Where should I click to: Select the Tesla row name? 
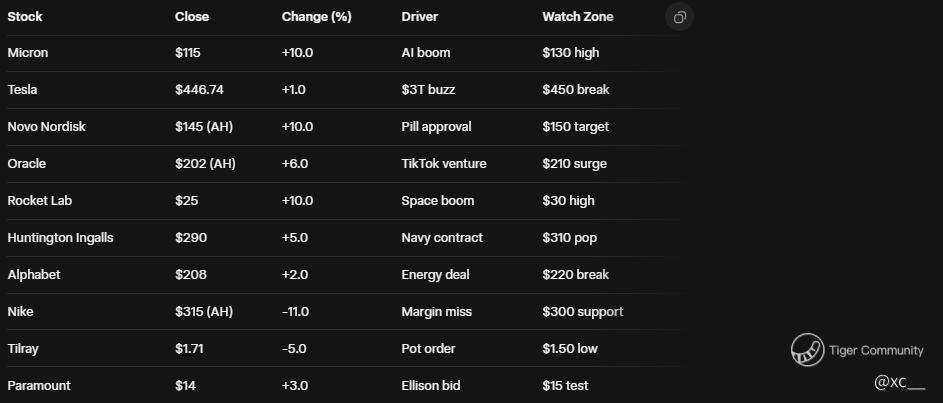pyautogui.click(x=22, y=90)
